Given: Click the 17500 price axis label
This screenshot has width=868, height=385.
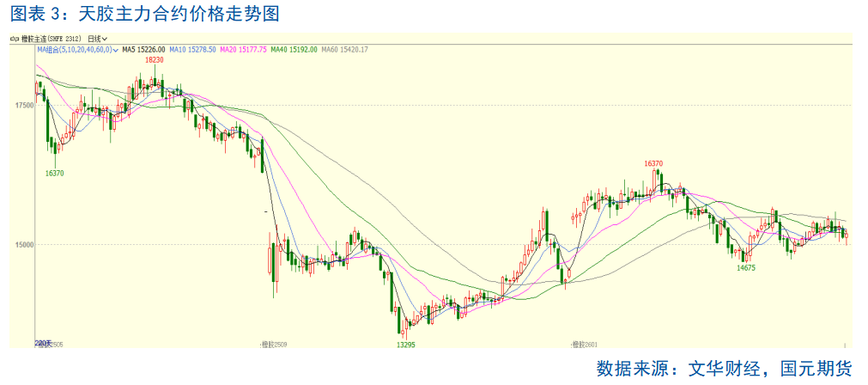Looking at the screenshot, I should pyautogui.click(x=24, y=105).
